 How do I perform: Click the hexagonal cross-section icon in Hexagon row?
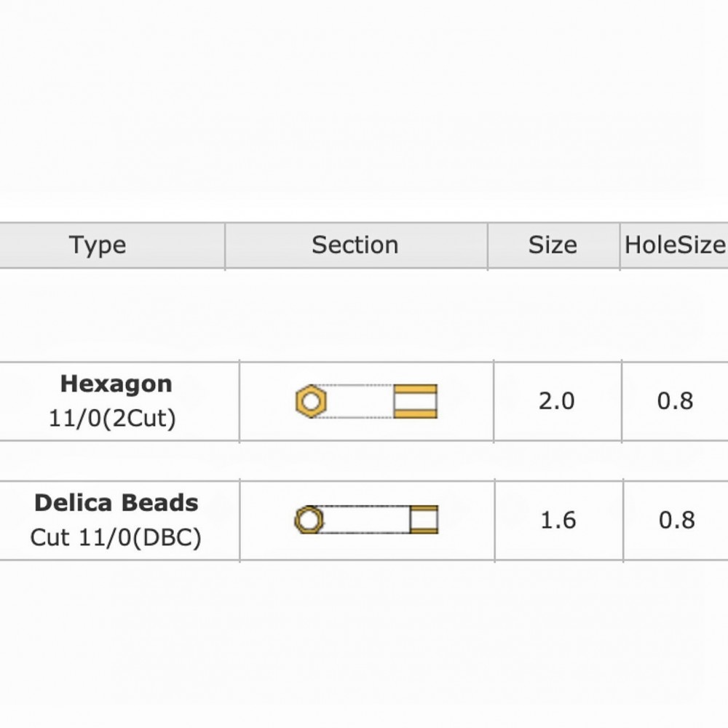click(x=312, y=401)
